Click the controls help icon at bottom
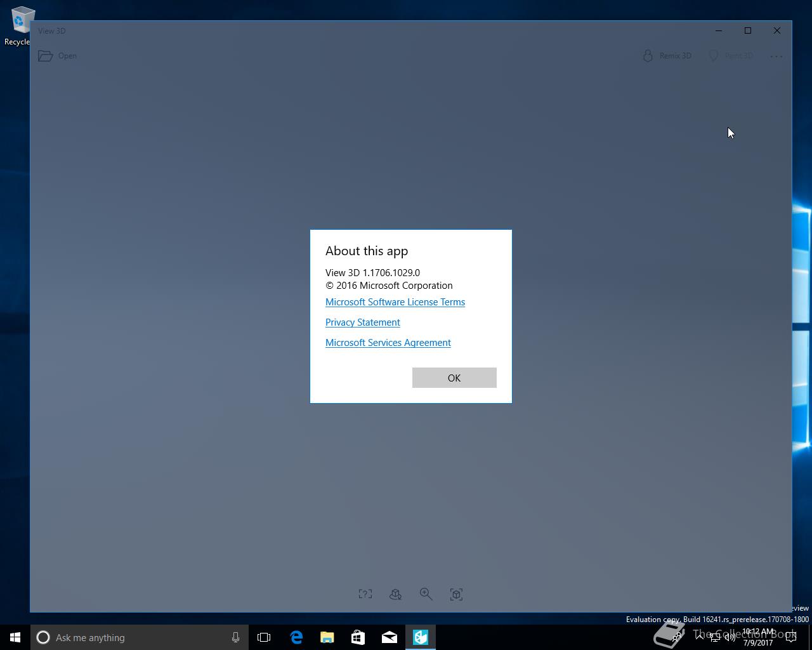Image resolution: width=812 pixels, height=650 pixels. pyautogui.click(x=365, y=594)
